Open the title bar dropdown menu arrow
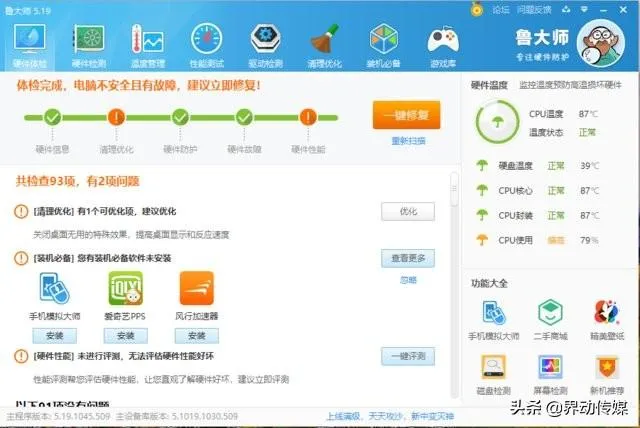 [584, 9]
